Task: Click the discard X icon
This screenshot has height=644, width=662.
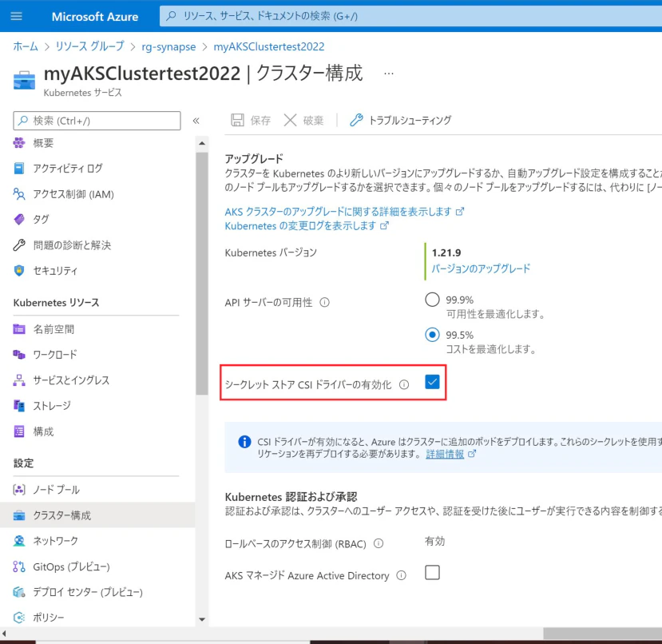Action: coord(290,120)
